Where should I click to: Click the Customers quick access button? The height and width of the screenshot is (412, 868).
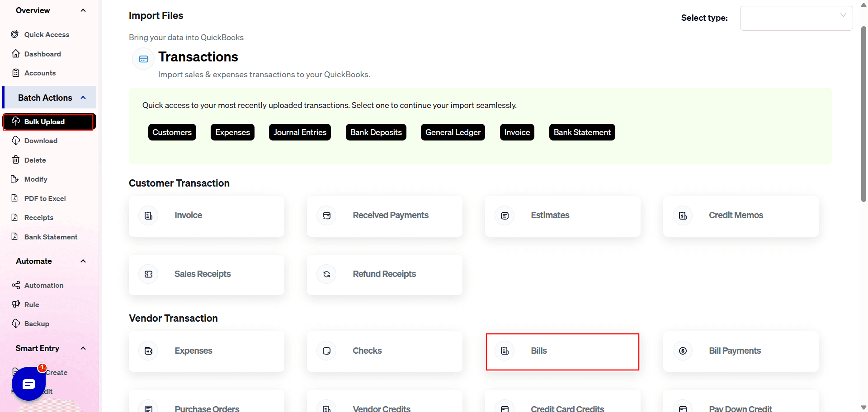172,132
